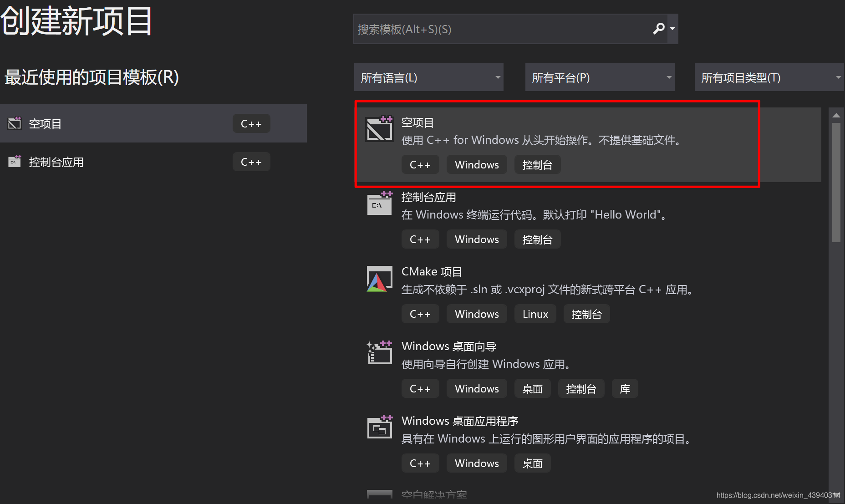Open the 所有语言 language filter dropdown
This screenshot has width=845, height=504.
pos(429,77)
